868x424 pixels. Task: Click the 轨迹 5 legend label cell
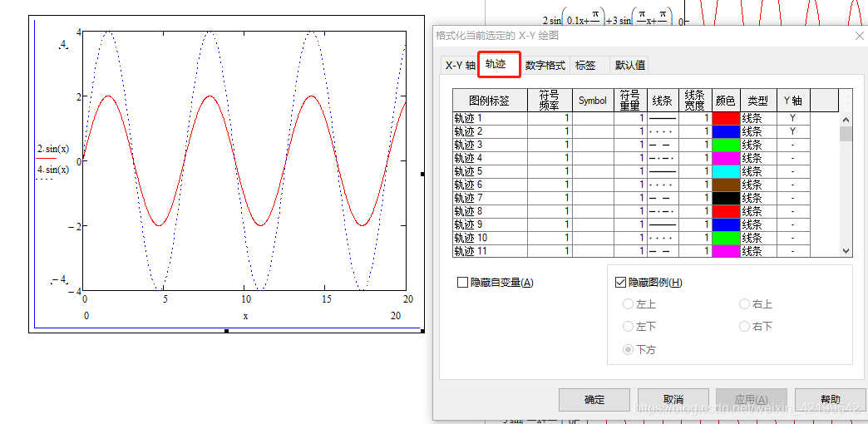point(490,171)
